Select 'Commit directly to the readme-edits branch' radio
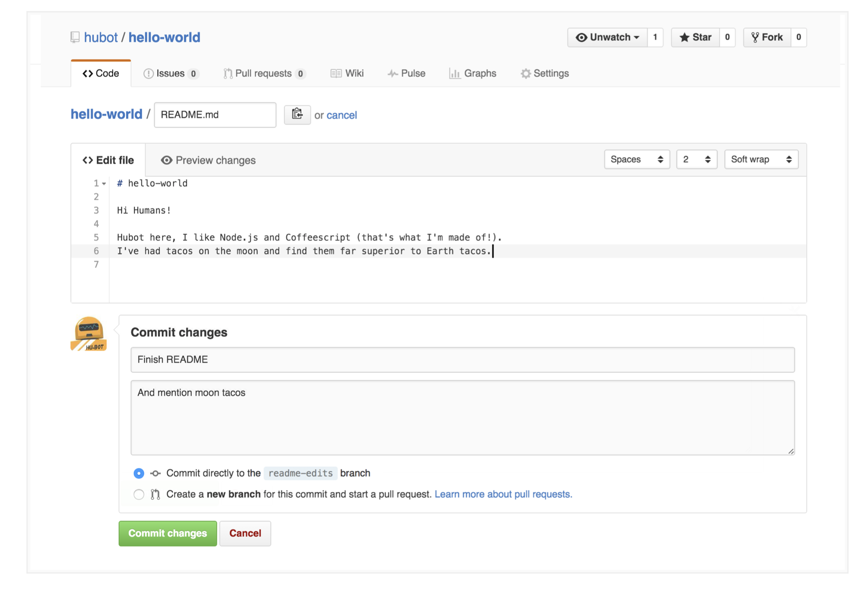868x591 pixels. point(139,473)
